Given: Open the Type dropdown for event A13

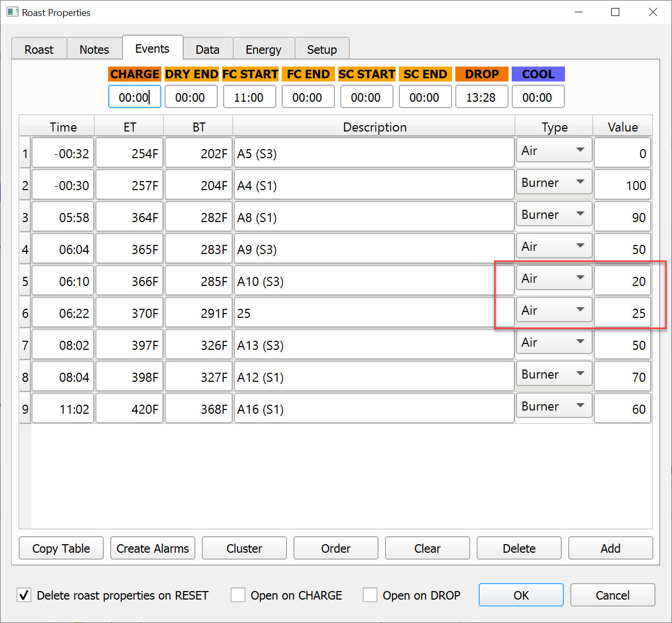Looking at the screenshot, I should pyautogui.click(x=554, y=342).
